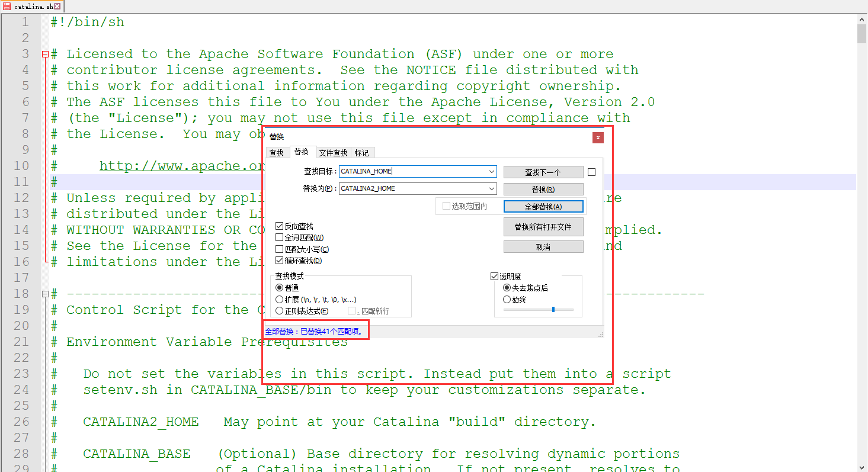The width and height of the screenshot is (868, 472).
Task: Select the 普通 search mode radio
Action: (280, 288)
